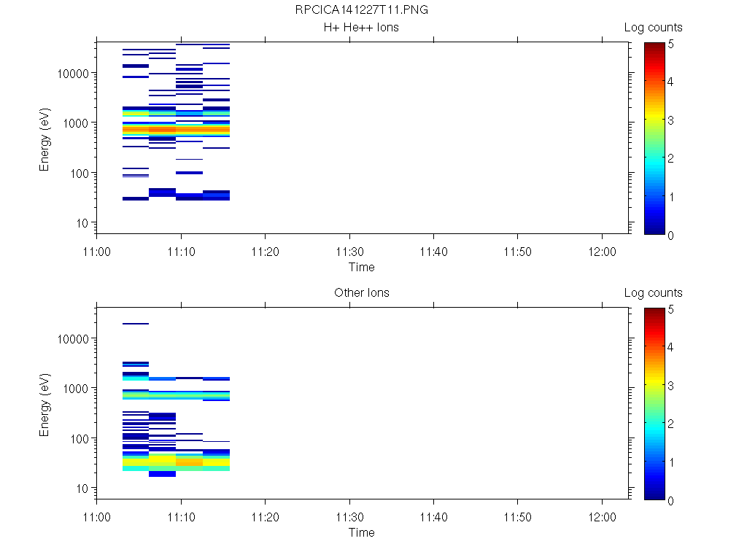Click value 2 on Other Ions color bar scale
747x560 pixels.
[x=671, y=424]
